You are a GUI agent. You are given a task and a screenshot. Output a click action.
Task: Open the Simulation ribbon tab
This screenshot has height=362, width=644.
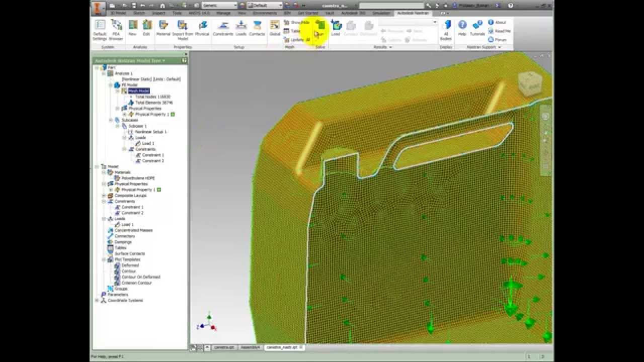coord(381,13)
